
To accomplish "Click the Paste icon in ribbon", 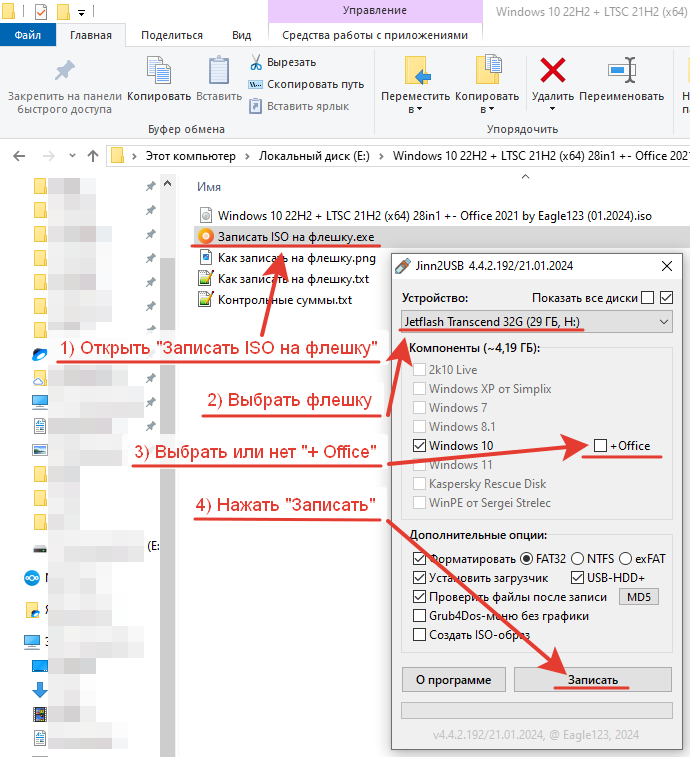I will (218, 72).
